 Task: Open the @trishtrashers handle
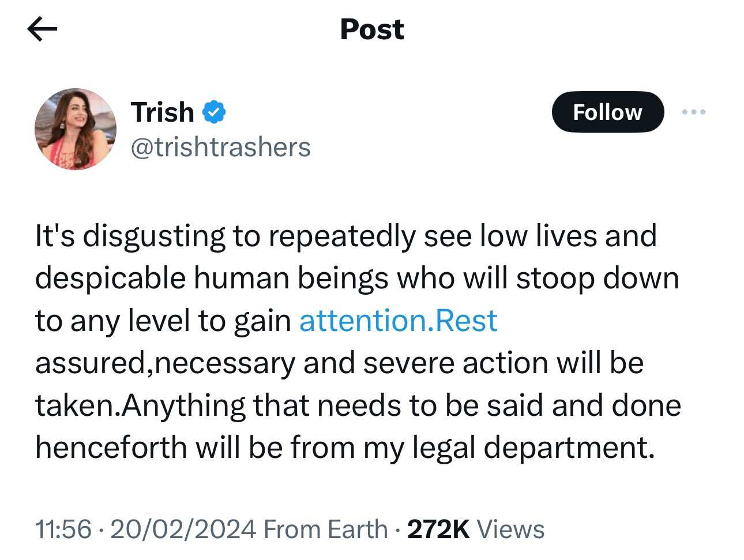tap(220, 147)
